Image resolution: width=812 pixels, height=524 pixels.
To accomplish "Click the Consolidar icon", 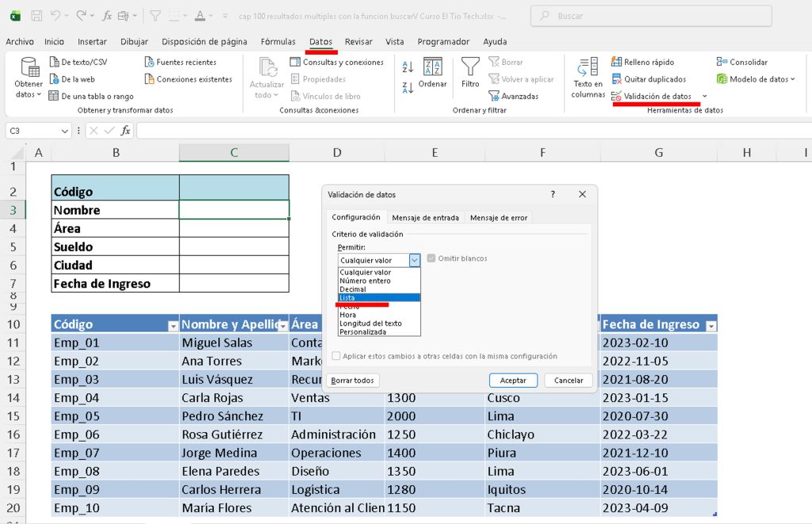I will tap(722, 62).
